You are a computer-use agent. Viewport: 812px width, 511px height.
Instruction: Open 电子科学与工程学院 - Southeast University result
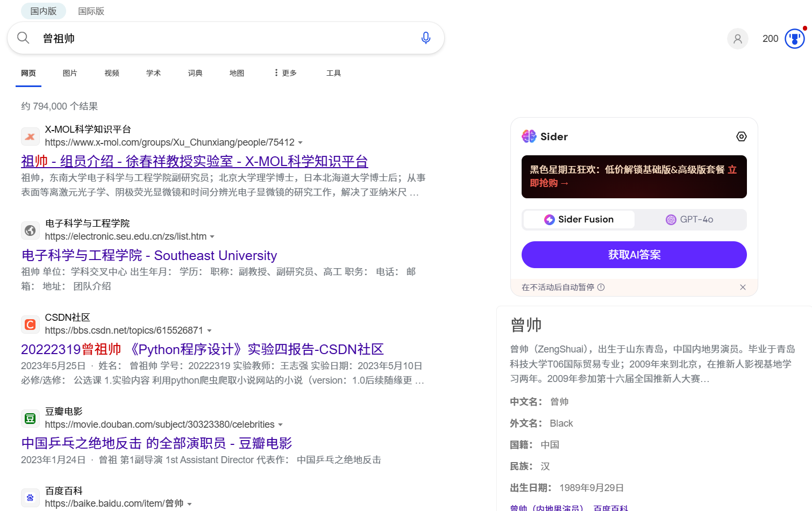(x=149, y=255)
